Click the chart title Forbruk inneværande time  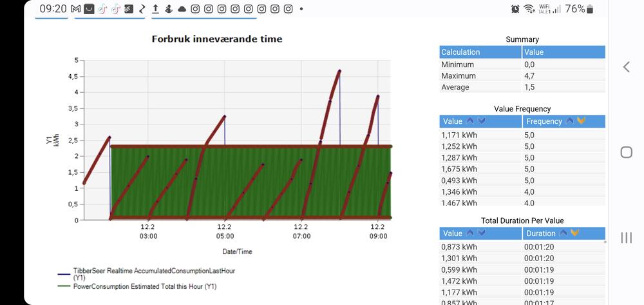coord(217,39)
